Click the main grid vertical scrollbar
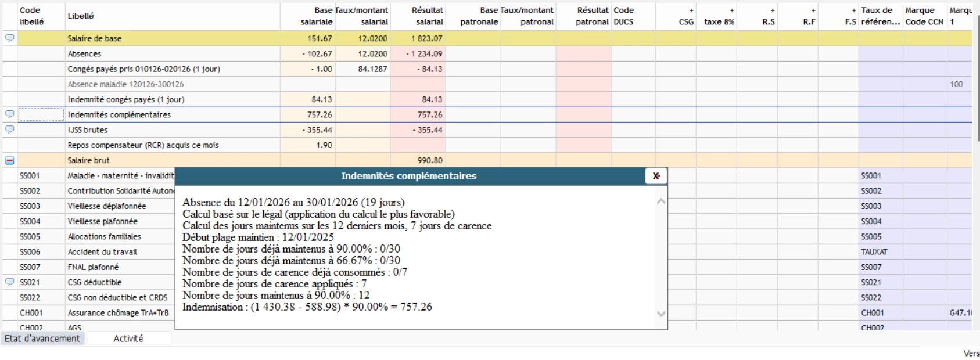The image size is (980, 360). 978,78
